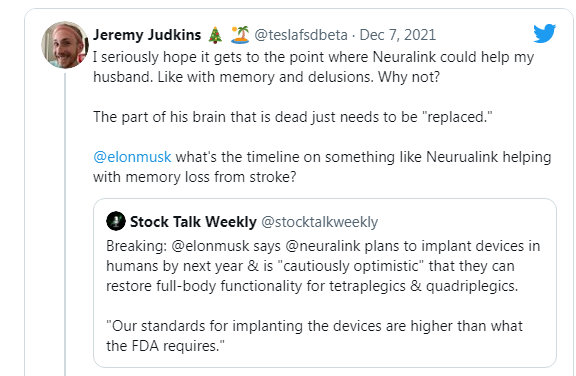
Task: Click the line 'The part of his brain'
Action: [x=292, y=117]
